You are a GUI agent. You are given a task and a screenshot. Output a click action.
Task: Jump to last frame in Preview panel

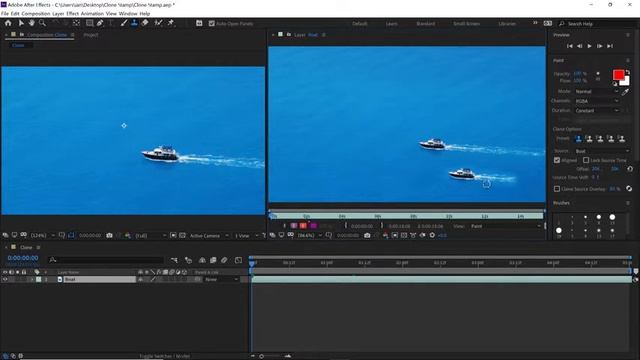click(610, 46)
